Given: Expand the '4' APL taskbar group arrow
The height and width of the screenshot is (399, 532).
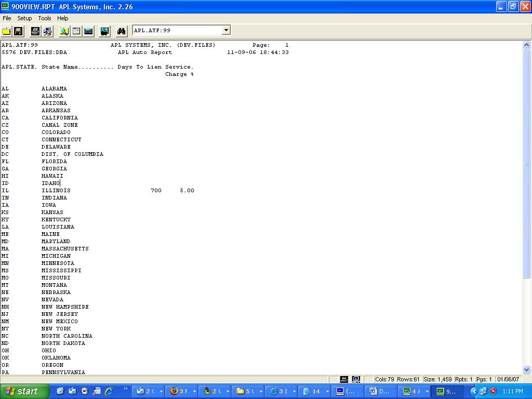Looking at the screenshot, I should coord(427,392).
